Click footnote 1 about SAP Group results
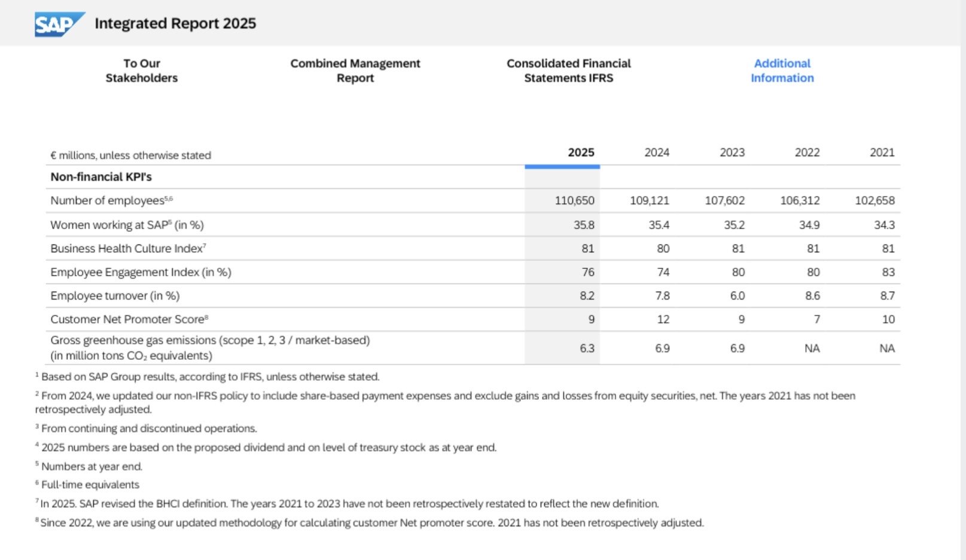 tap(207, 377)
